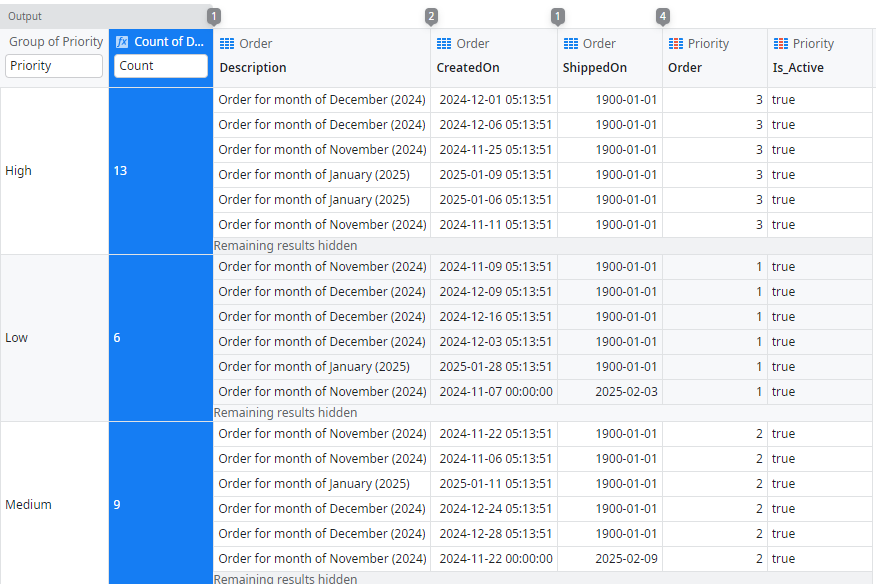Select the date 2024-11-22 00:00:00
The image size is (876, 584).
pyautogui.click(x=496, y=559)
